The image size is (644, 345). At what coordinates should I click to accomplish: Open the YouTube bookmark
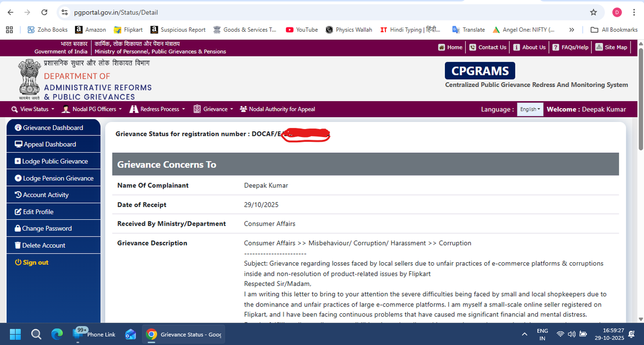[x=302, y=30]
